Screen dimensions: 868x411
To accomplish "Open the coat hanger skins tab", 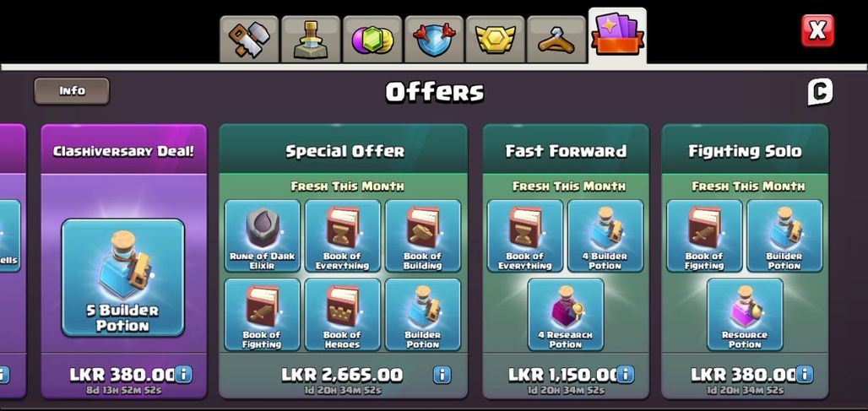I will (556, 40).
